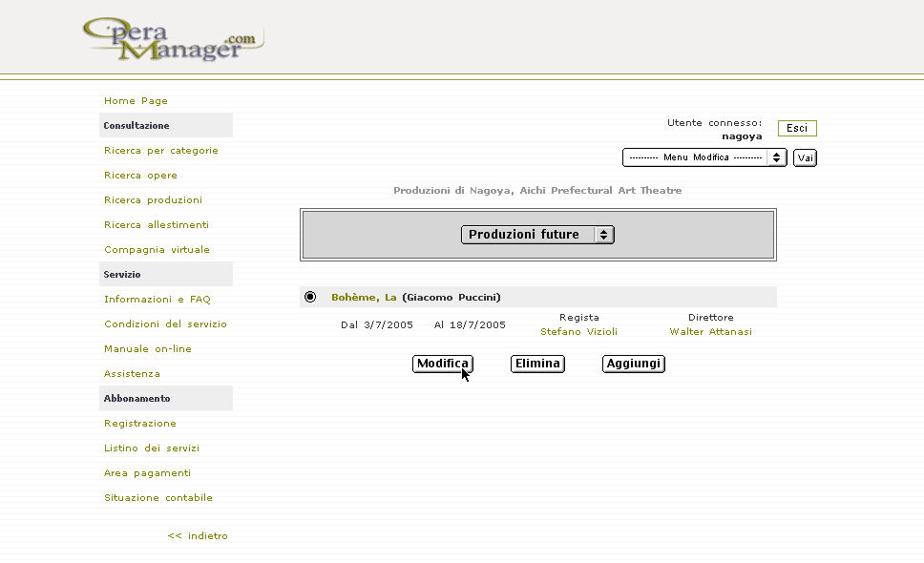Click the Esci logout button
The height and width of the screenshot is (563, 924).
797,129
